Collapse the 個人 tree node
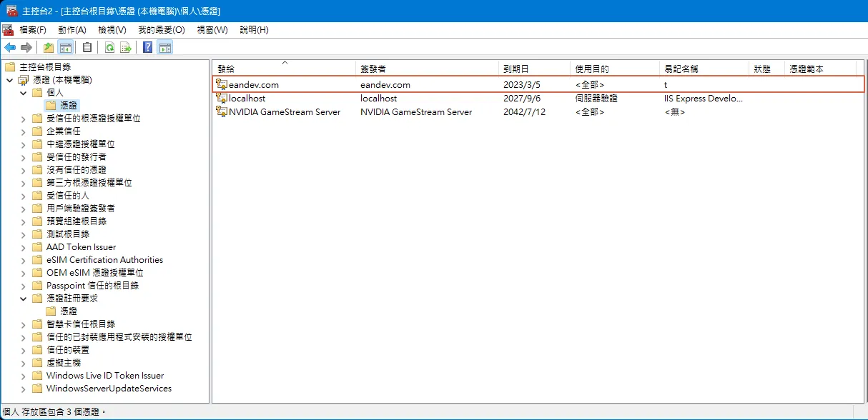 pos(23,93)
